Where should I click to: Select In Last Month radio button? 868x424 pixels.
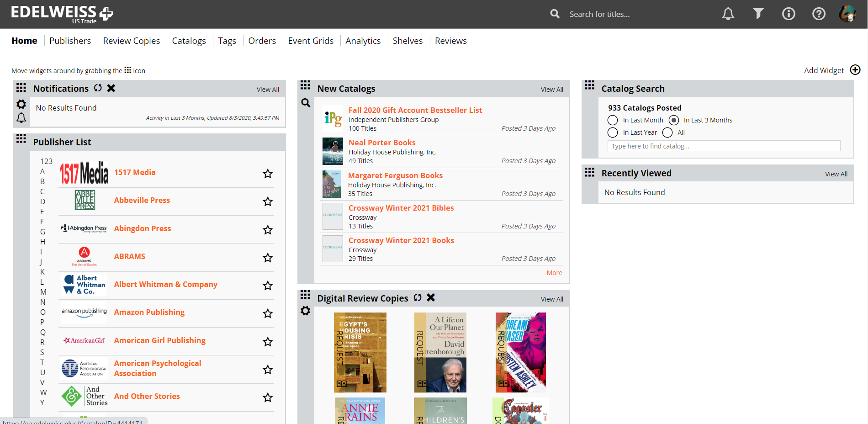[x=613, y=120]
